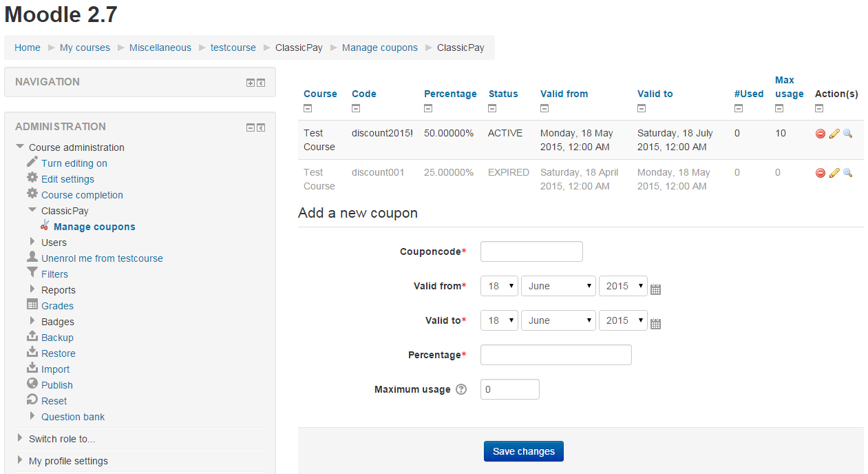
Task: Hide the Valid from column
Action: pyautogui.click(x=544, y=108)
